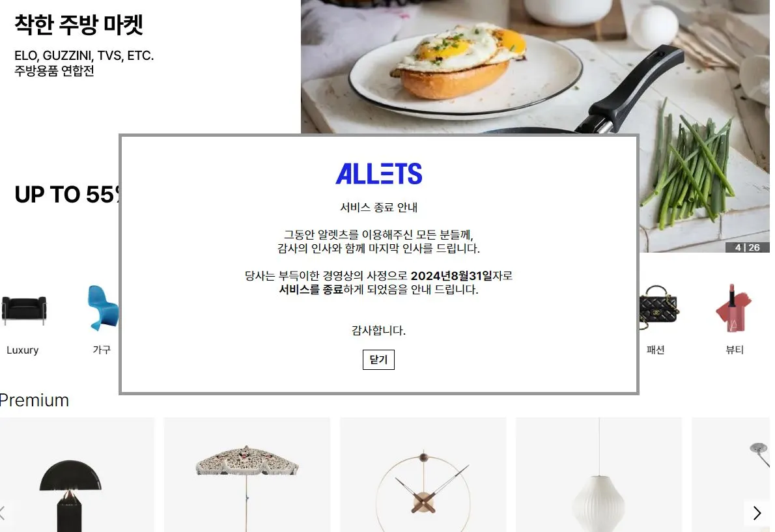
Task: Open the 착한 주방 마켓 banner title
Action: (x=79, y=25)
